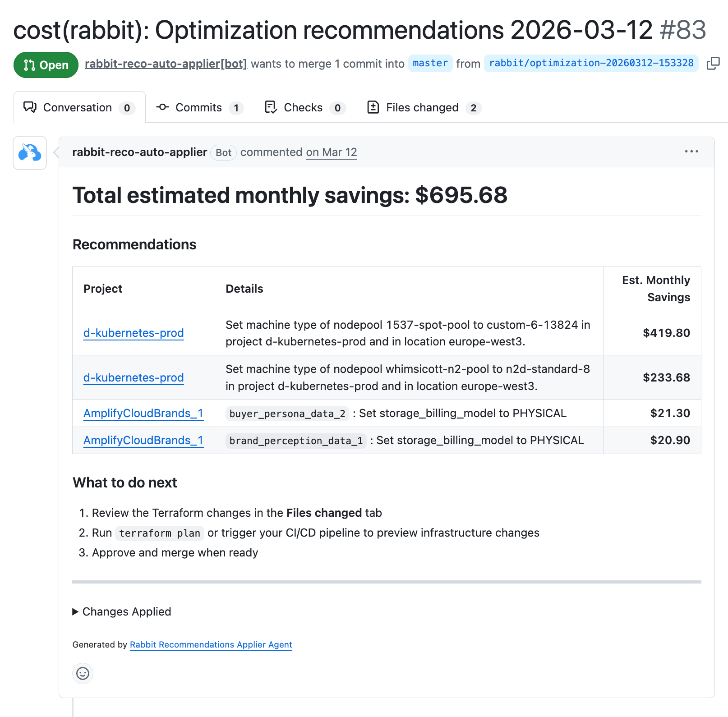Click the brand_perception_data_1 code label
This screenshot has width=728, height=717.
pos(296,441)
